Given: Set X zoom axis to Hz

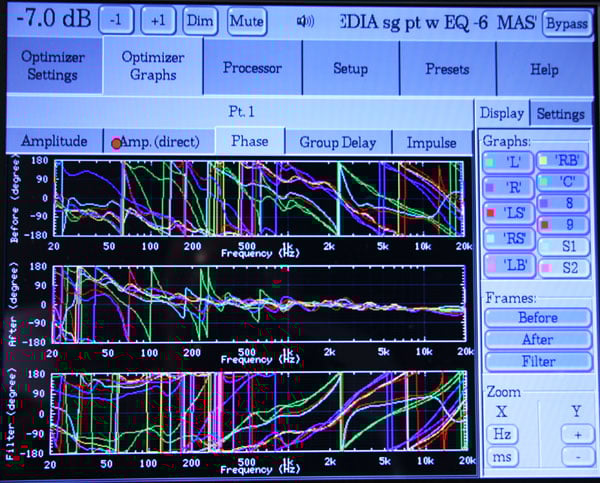Looking at the screenshot, I should point(501,434).
